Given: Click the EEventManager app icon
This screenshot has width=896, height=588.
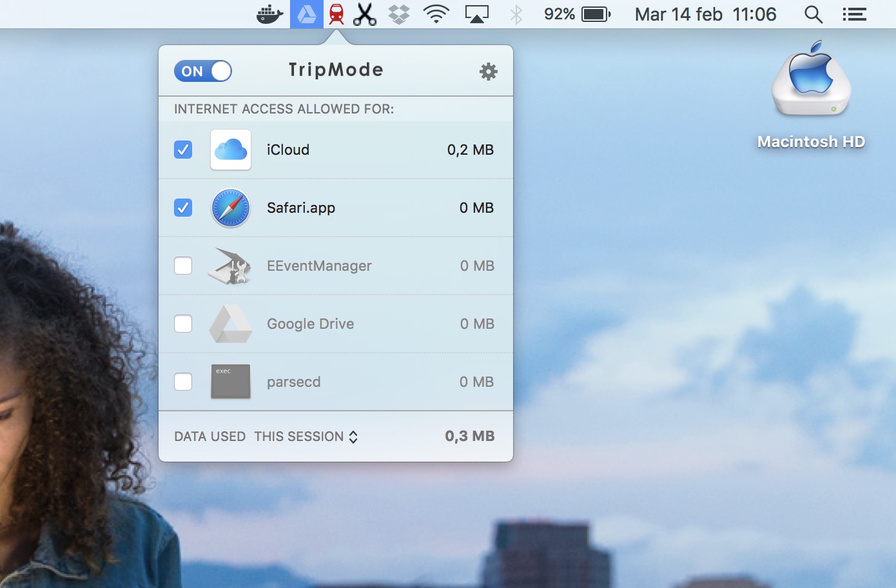Looking at the screenshot, I should point(229,266).
